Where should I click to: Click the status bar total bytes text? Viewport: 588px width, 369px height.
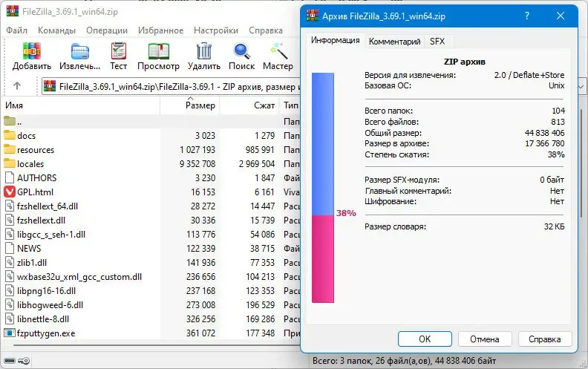coord(404,361)
